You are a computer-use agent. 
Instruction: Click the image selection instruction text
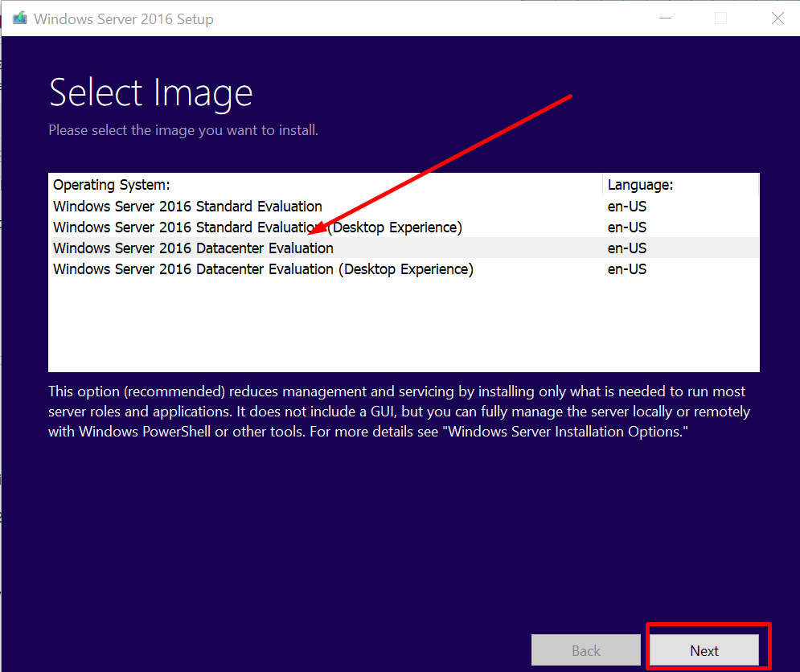click(183, 129)
